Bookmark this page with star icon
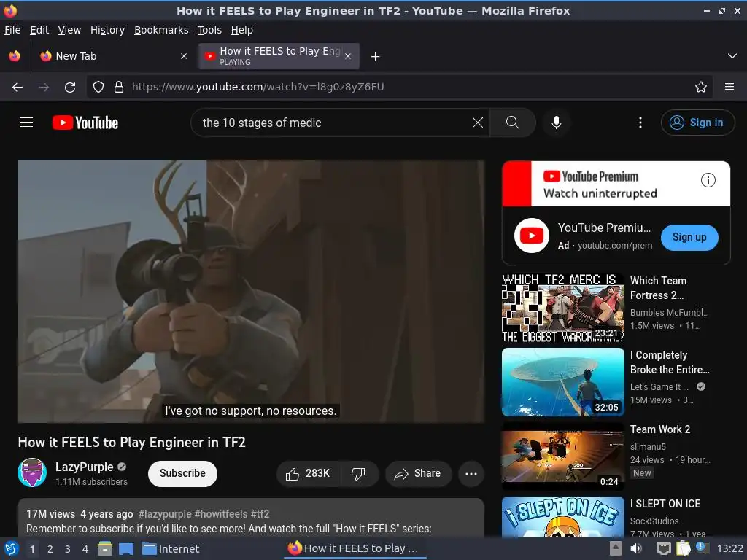The width and height of the screenshot is (747, 560). click(701, 87)
